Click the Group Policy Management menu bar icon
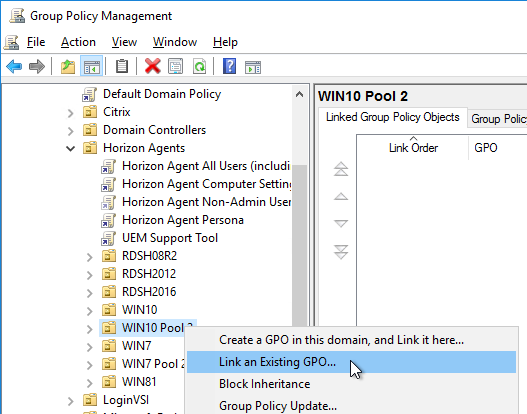This screenshot has height=414, width=527. point(11,42)
